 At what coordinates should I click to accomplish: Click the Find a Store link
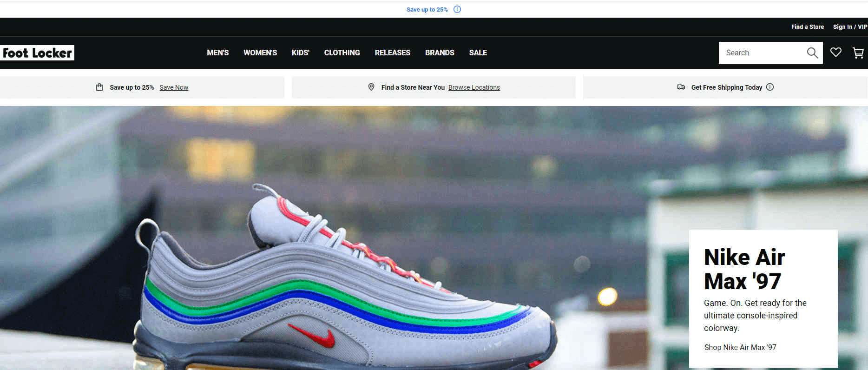pyautogui.click(x=808, y=27)
